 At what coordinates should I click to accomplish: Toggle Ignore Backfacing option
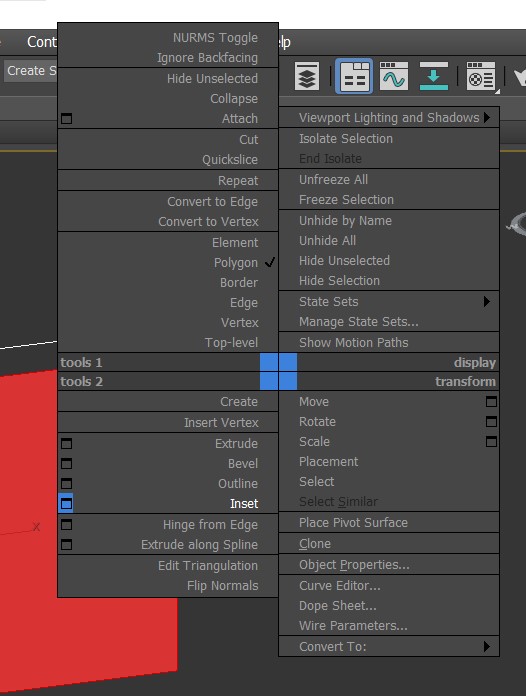(207, 58)
